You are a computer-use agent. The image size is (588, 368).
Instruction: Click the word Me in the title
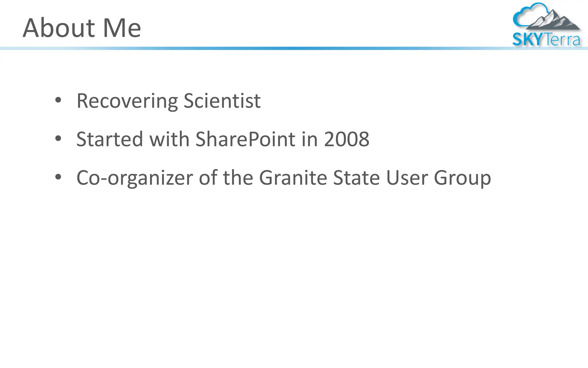[x=122, y=28]
